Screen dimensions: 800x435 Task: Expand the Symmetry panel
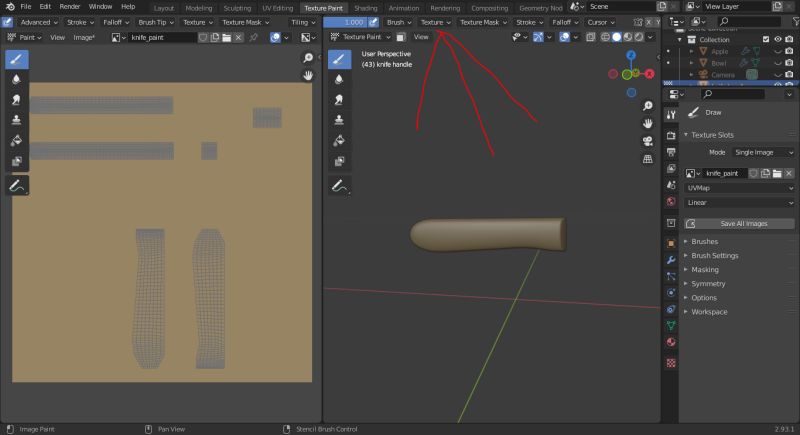[708, 284]
